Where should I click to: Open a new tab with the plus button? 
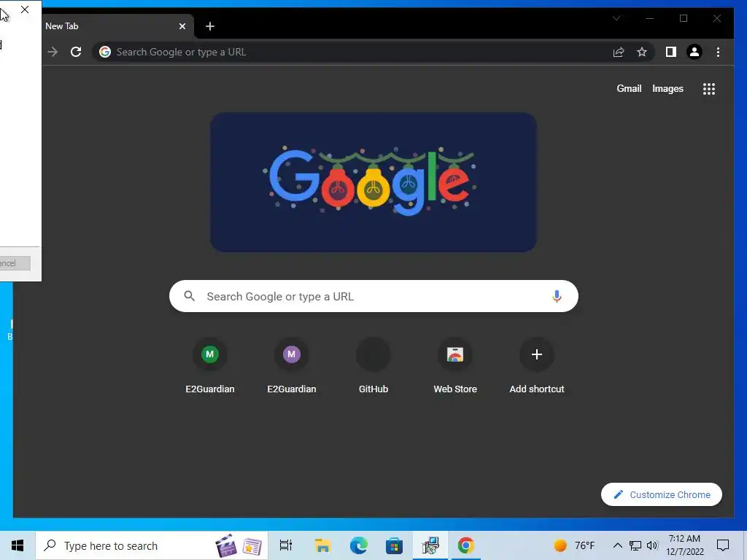pos(210,26)
